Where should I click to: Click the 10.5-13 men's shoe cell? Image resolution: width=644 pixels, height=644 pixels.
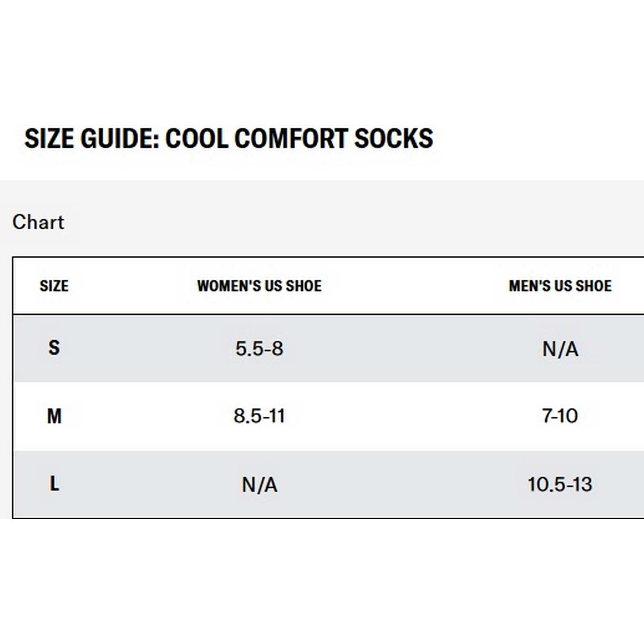560,484
